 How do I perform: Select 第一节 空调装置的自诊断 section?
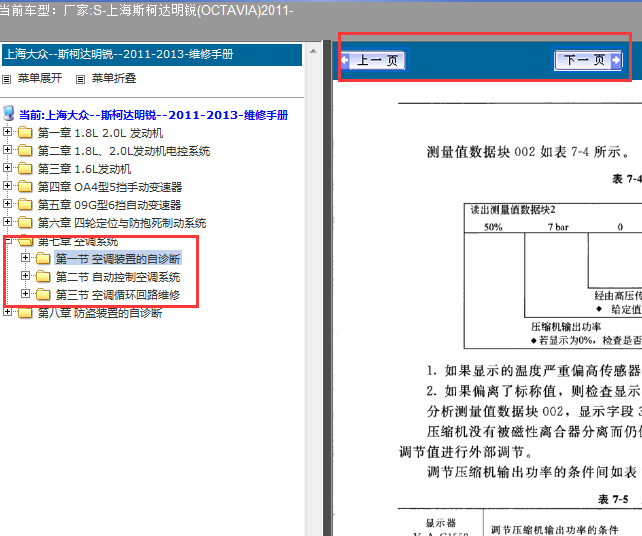(118, 259)
